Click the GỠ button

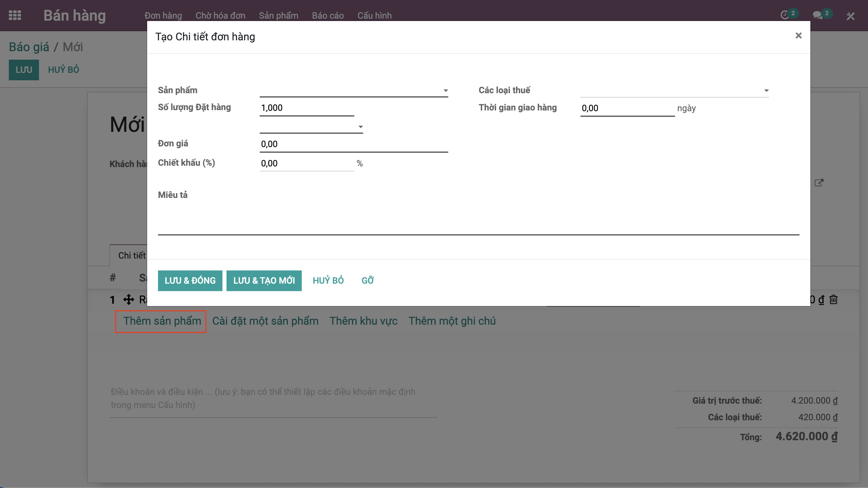click(368, 281)
